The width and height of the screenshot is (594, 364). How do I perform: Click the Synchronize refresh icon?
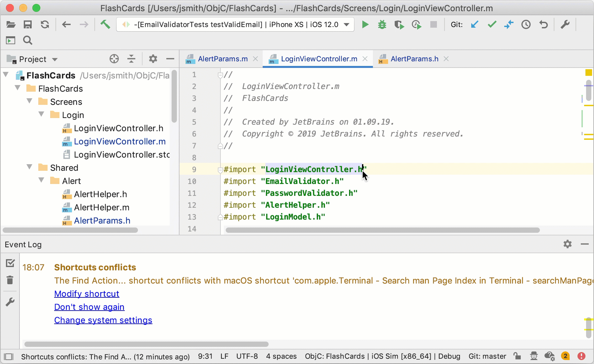(45, 24)
